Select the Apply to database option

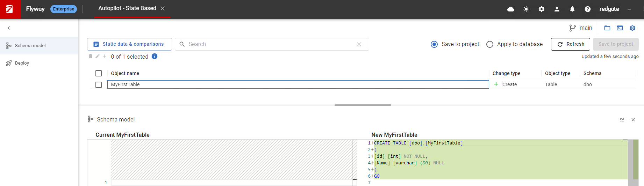pos(490,44)
